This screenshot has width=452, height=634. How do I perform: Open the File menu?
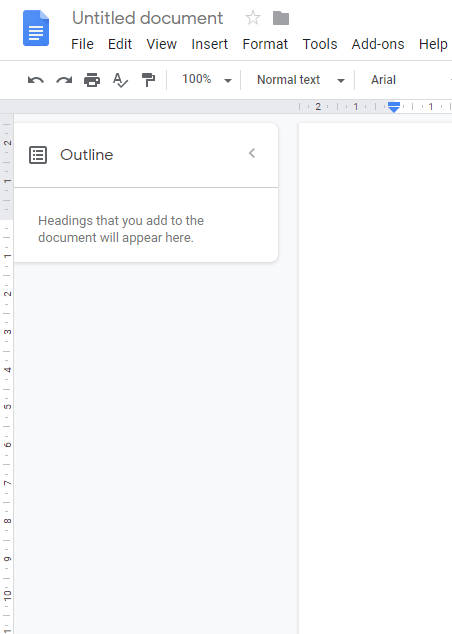(82, 44)
